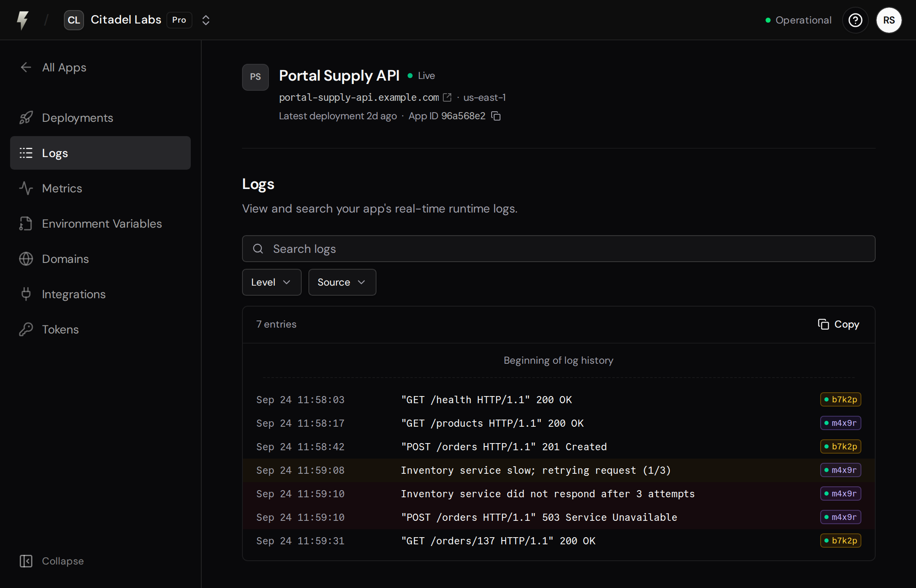Expand the Source filter dropdown
Viewport: 916px width, 588px height.
(x=342, y=282)
